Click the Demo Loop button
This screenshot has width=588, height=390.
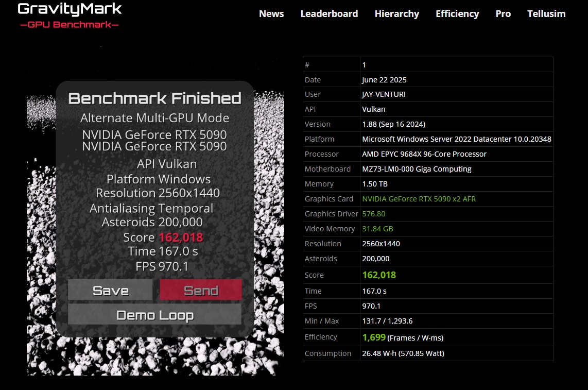[154, 315]
